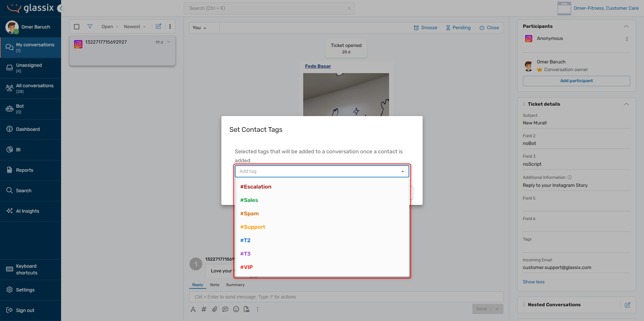This screenshot has height=321, width=644.
Task: Edit Nested Conversations with pencil icon
Action: (628, 305)
